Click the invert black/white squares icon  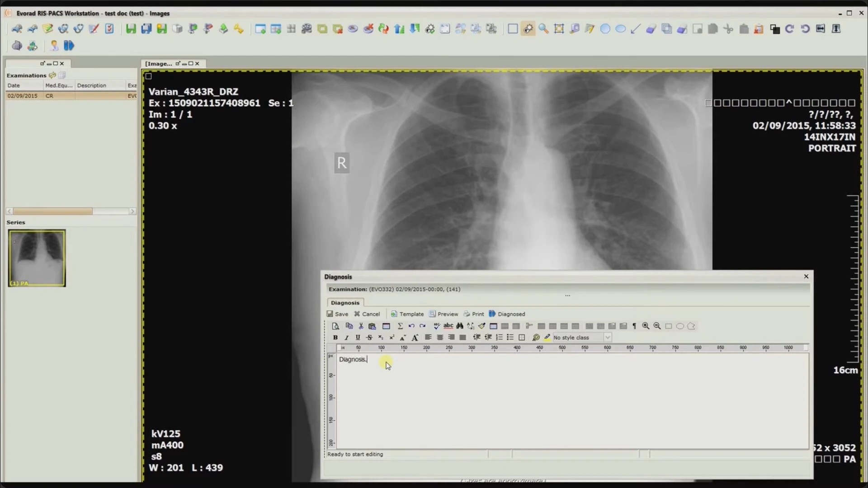(x=774, y=29)
